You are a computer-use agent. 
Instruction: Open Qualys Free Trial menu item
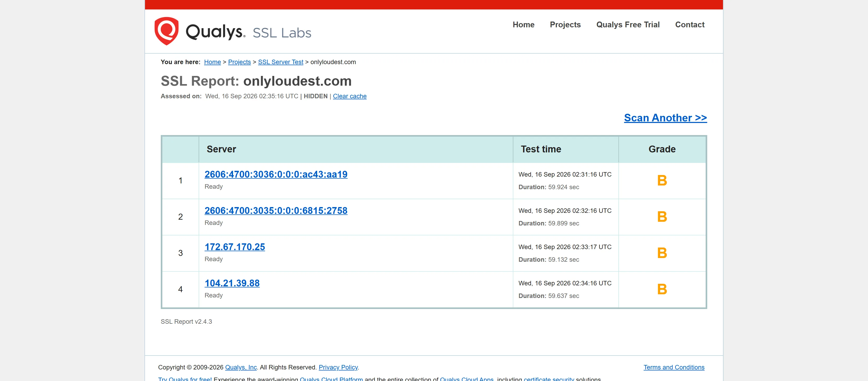click(628, 25)
